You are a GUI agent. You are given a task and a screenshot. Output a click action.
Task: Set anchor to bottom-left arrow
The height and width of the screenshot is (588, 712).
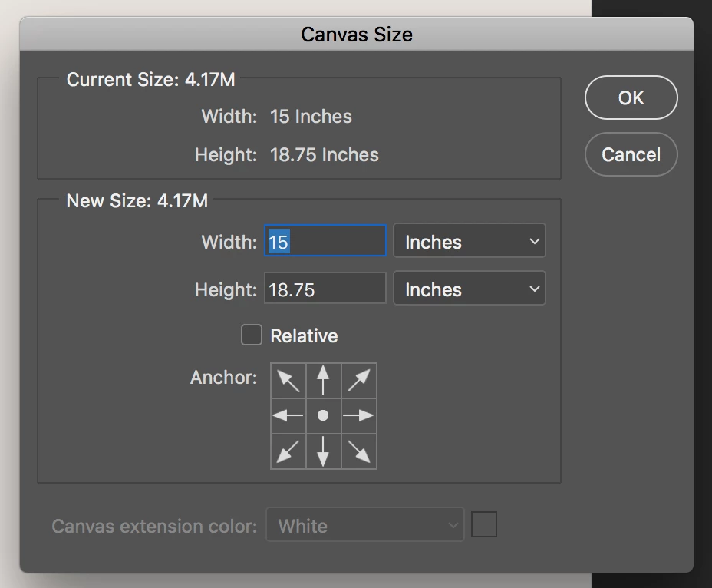click(x=288, y=451)
